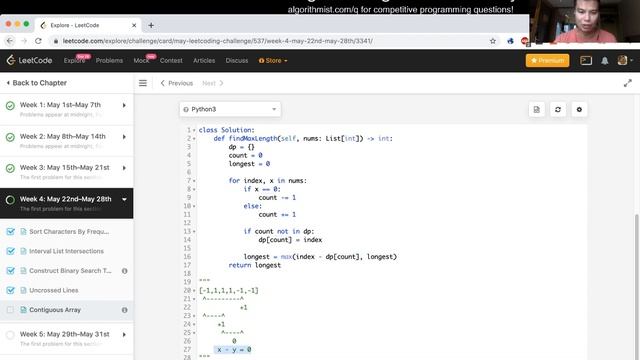Click the red browser extension icon

pyautogui.click(x=524, y=41)
